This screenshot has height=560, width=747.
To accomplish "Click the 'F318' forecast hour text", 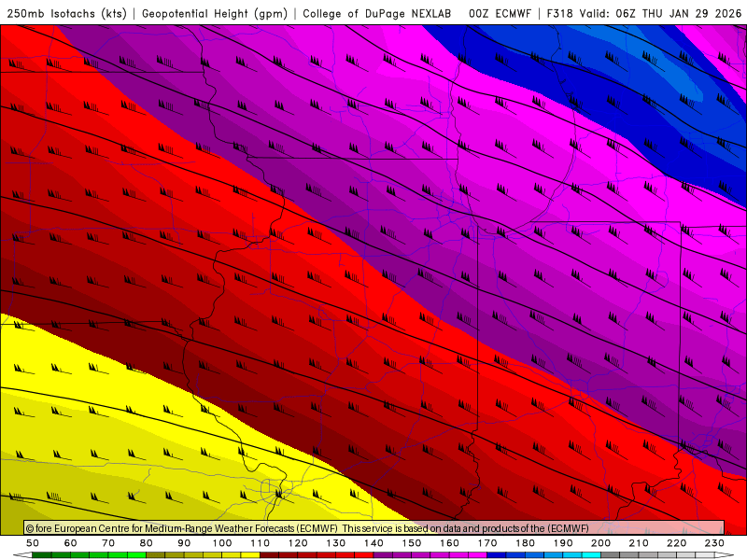I will 559,14.
